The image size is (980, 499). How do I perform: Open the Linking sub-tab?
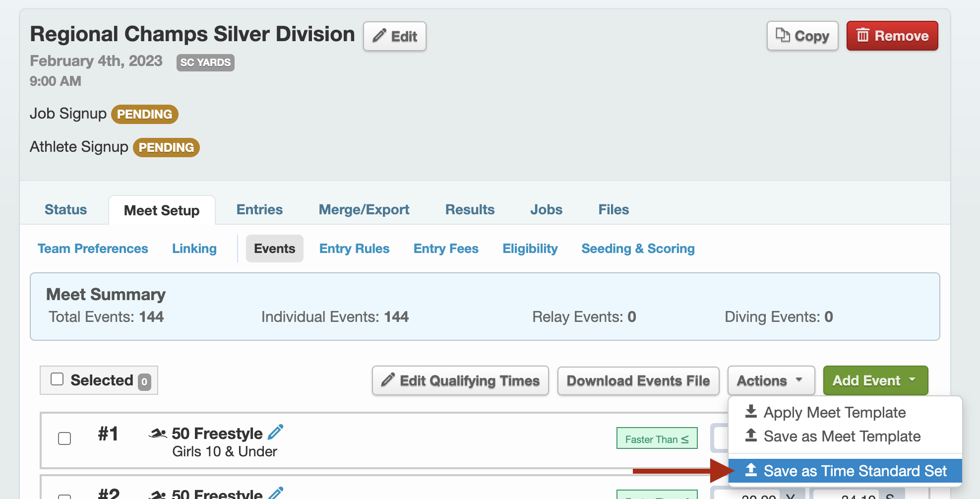pos(194,249)
